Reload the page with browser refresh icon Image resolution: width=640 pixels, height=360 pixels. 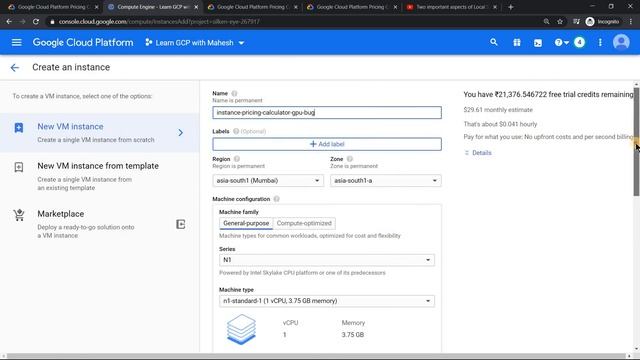(36, 21)
